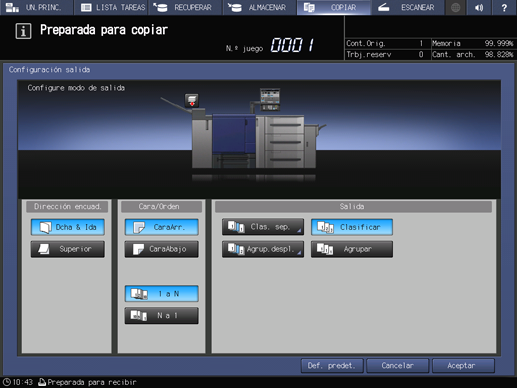Click Aceptar to confirm settings

(463, 366)
